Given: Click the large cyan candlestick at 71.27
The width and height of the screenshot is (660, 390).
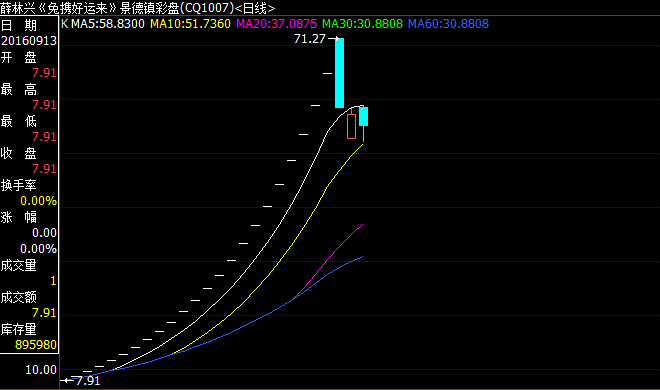Looking at the screenshot, I should (339, 73).
